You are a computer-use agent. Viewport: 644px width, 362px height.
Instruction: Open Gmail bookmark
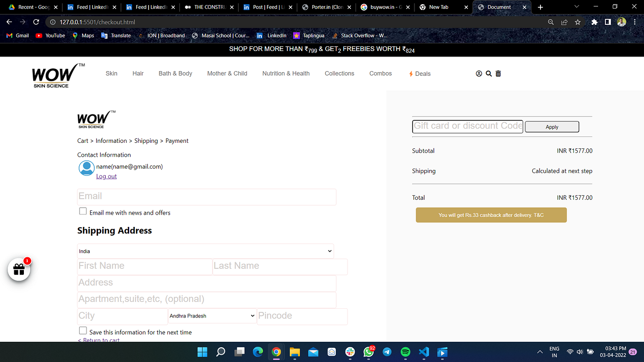(17, 35)
